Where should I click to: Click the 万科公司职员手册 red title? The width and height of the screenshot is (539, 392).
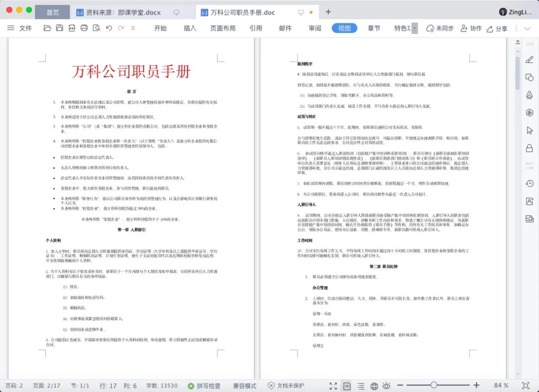[131, 71]
